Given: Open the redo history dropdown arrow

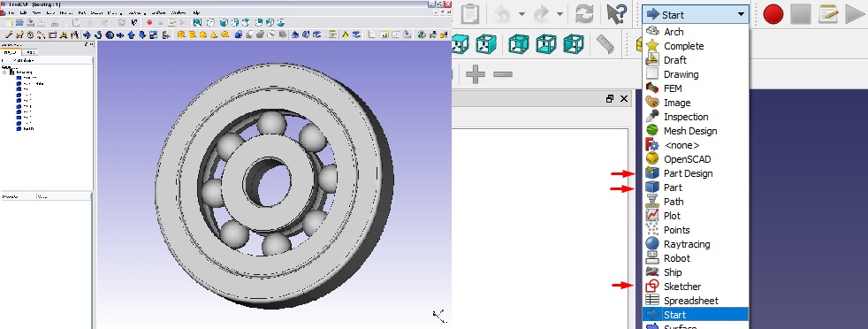Looking at the screenshot, I should [x=560, y=14].
